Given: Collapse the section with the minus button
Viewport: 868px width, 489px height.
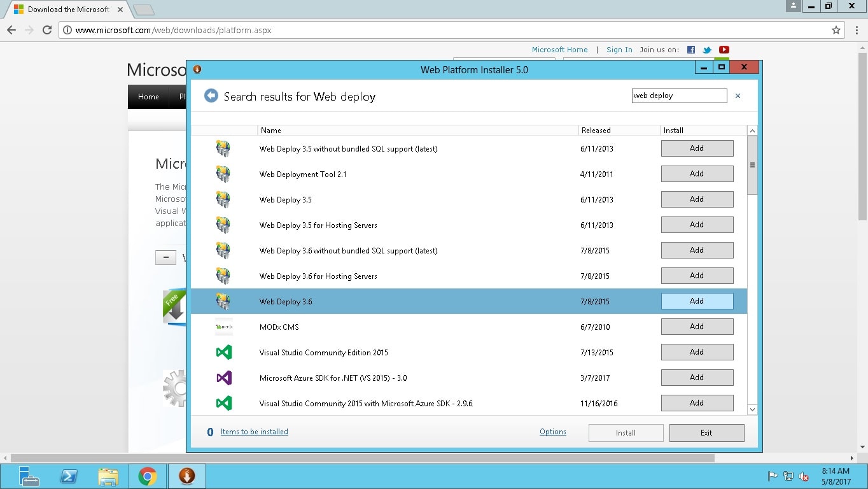Looking at the screenshot, I should [x=165, y=258].
